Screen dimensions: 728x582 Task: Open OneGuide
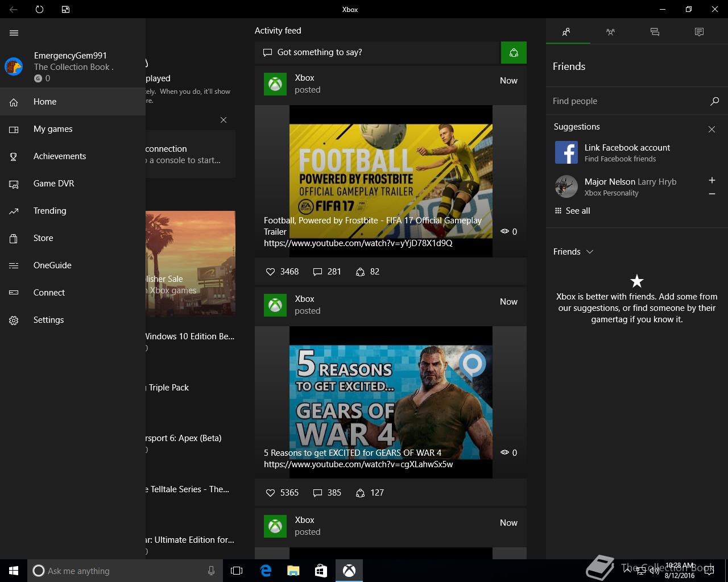pyautogui.click(x=73, y=265)
